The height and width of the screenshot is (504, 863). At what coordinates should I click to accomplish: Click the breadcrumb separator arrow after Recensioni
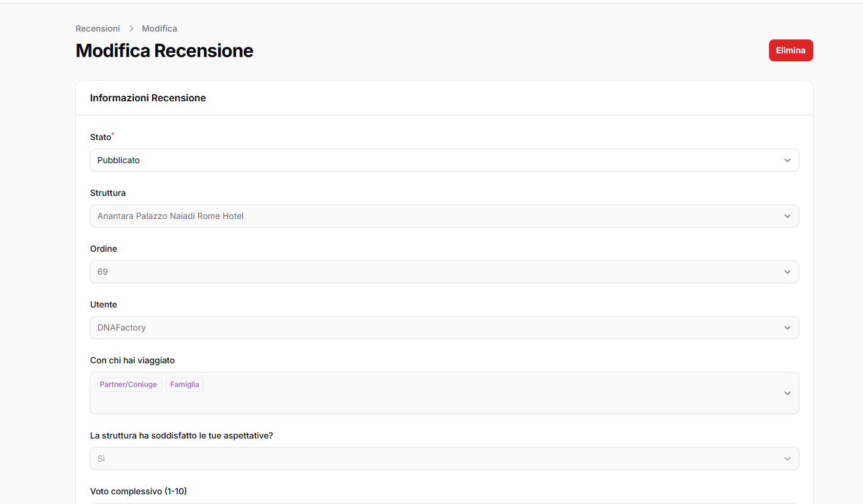131,29
